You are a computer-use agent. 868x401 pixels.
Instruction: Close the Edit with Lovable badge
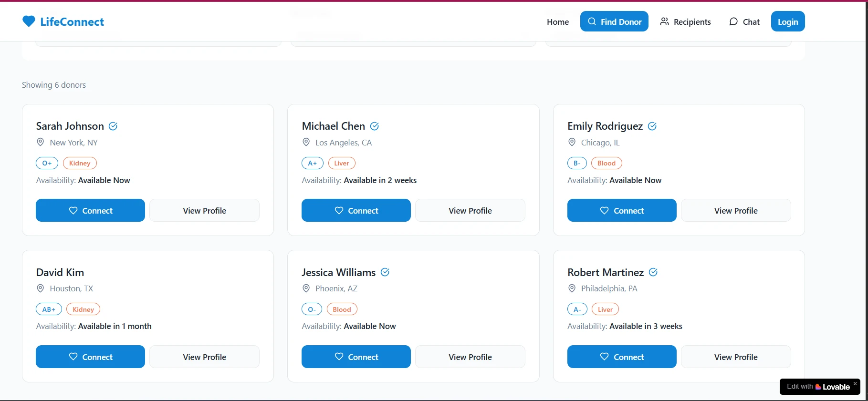coord(855,383)
